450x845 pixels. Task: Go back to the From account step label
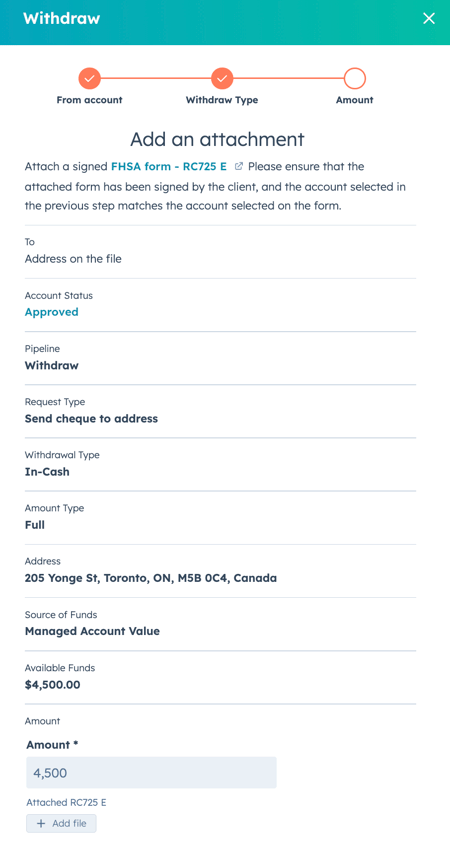pos(89,100)
